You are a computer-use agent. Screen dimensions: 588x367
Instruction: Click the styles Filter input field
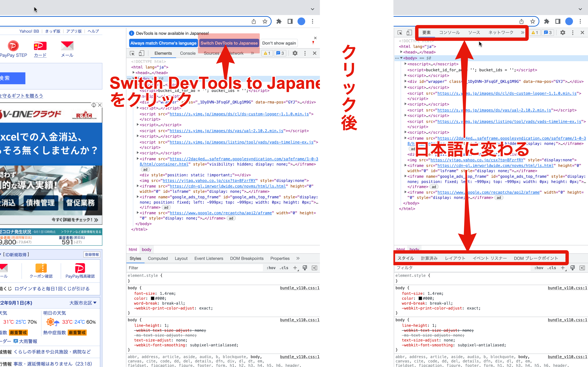(194, 268)
